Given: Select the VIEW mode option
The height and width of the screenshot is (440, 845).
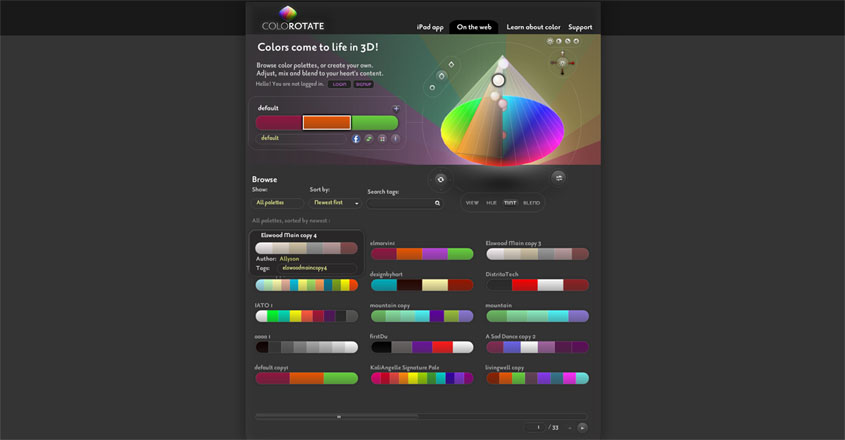Looking at the screenshot, I should click(x=472, y=203).
